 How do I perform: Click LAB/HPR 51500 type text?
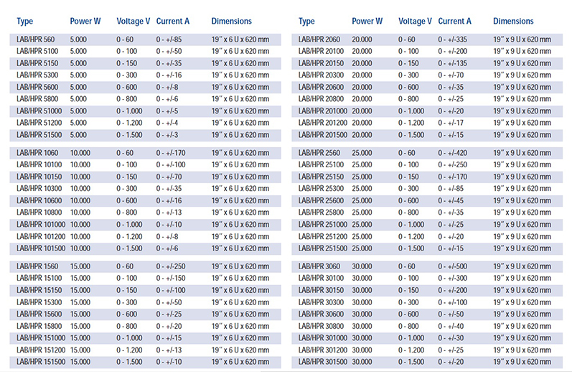pyautogui.click(x=39, y=135)
